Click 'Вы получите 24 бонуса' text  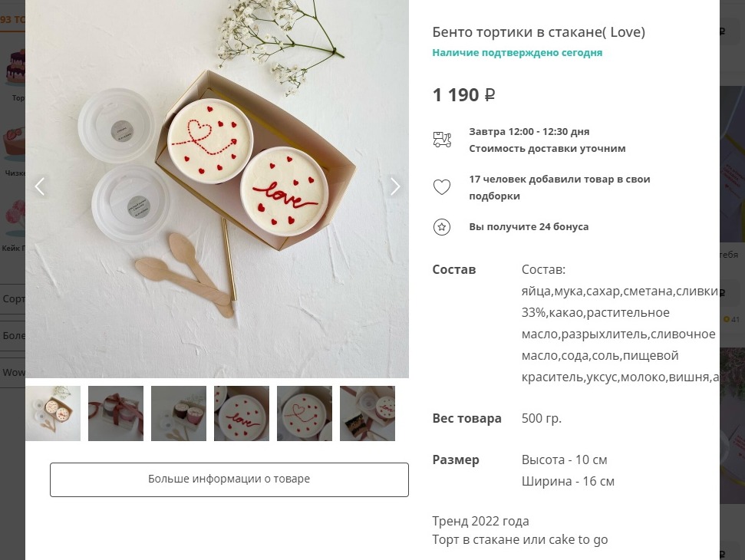click(x=529, y=226)
